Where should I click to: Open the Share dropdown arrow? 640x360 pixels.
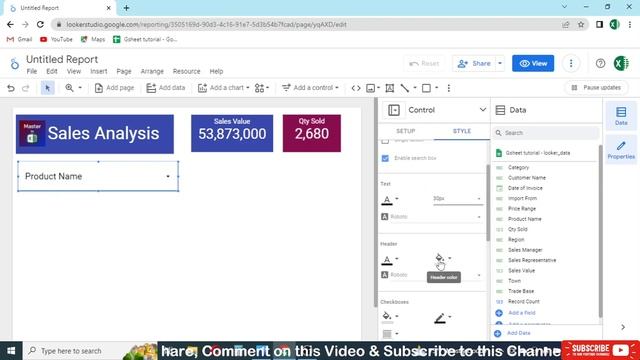coord(500,63)
